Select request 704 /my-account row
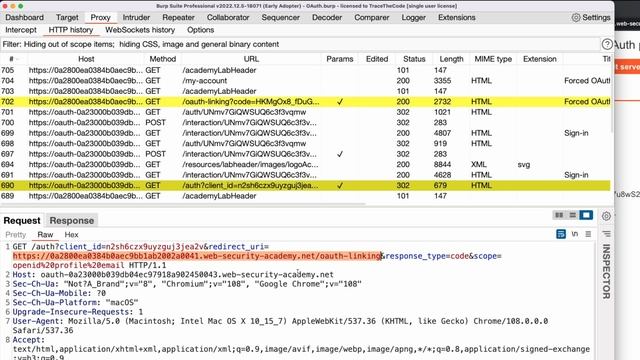 [305, 81]
